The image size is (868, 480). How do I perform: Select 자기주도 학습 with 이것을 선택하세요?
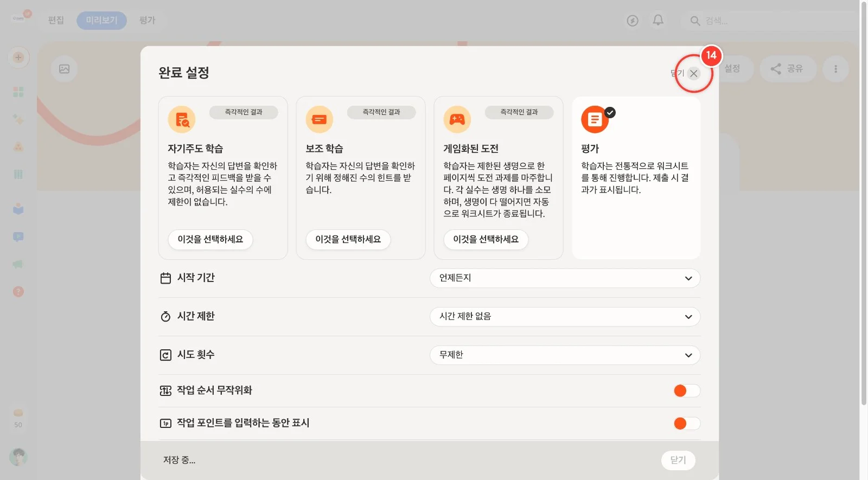[x=210, y=239]
